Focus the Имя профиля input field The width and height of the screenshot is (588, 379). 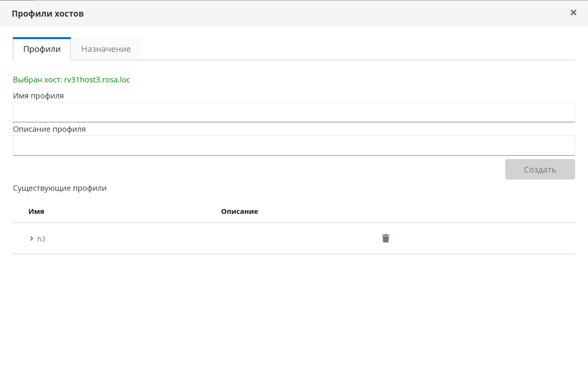click(293, 112)
